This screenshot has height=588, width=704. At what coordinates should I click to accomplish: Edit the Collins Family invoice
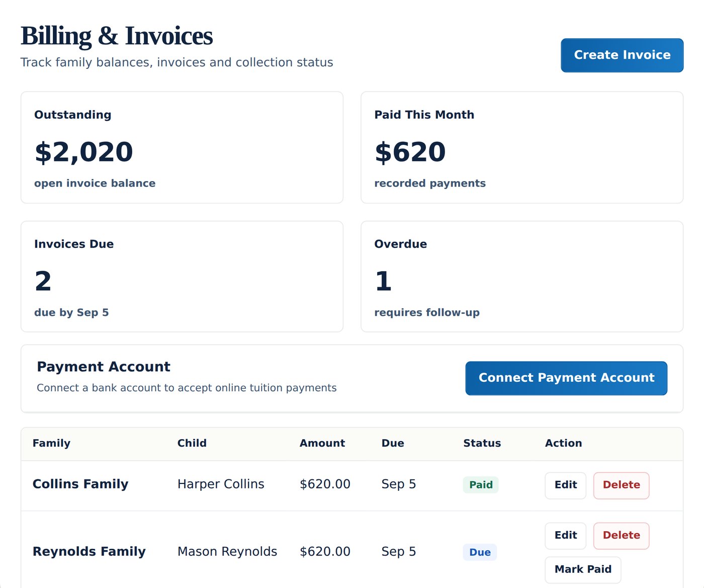tap(566, 485)
